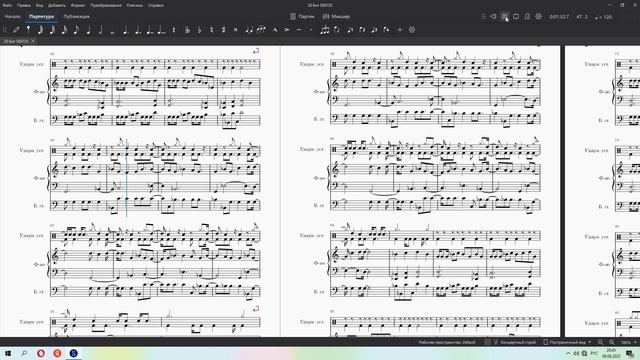Open the Формат menu
Screen dimensions: 640x360
[x=78, y=5]
